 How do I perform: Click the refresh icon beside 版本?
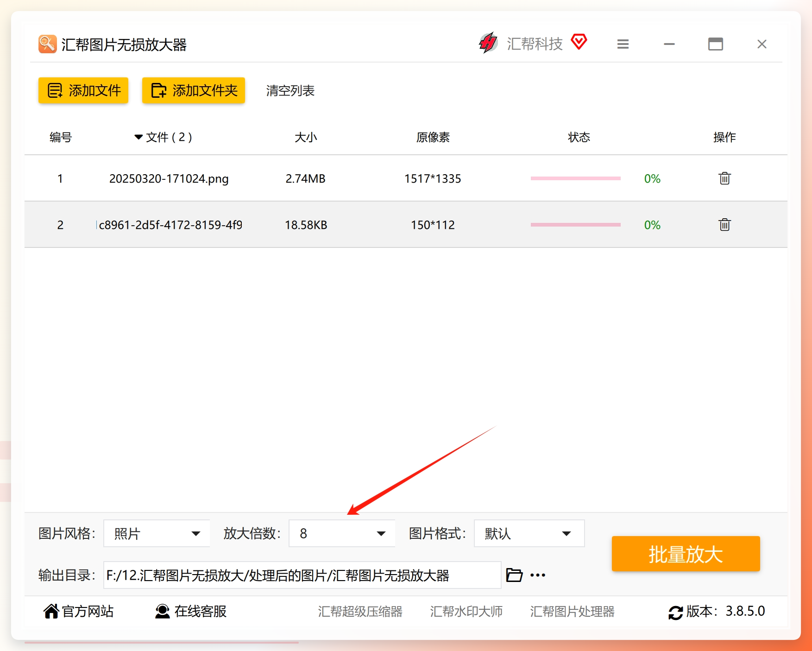point(675,612)
